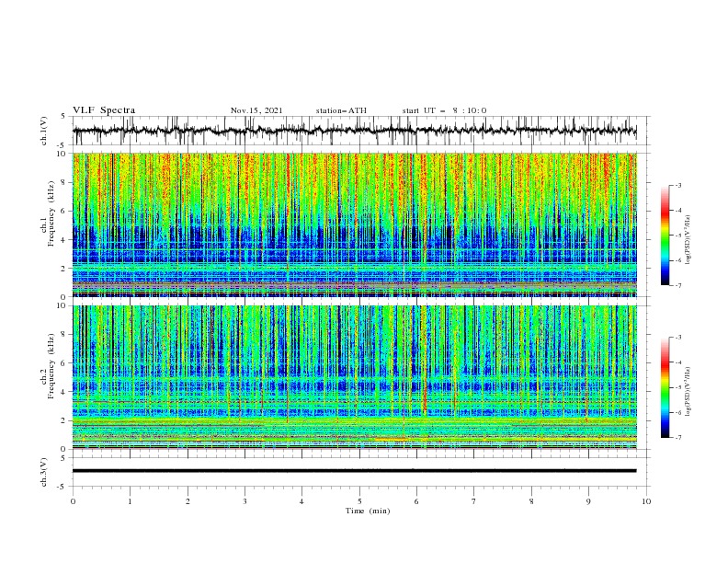Select the lower 'log(PSD)(V²/Hz)' colorbar label

coord(688,392)
